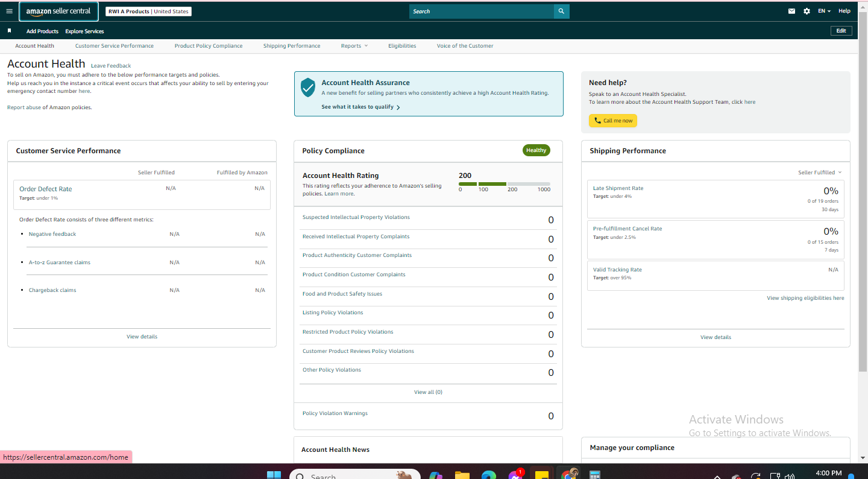This screenshot has height=479, width=868.
Task: Go to the Shipping Performance tab
Action: 292,46
